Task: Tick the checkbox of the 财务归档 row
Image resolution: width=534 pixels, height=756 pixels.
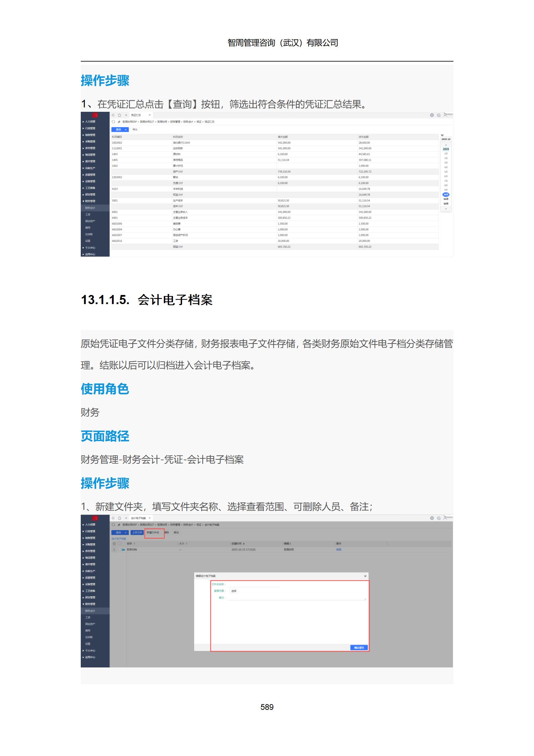Action: coord(119,550)
